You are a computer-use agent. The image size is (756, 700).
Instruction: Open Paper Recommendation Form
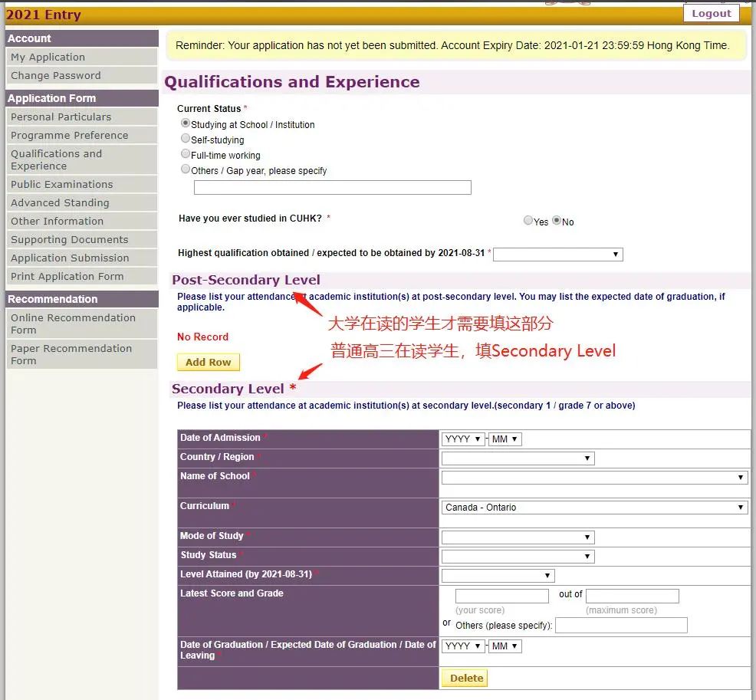(82, 354)
